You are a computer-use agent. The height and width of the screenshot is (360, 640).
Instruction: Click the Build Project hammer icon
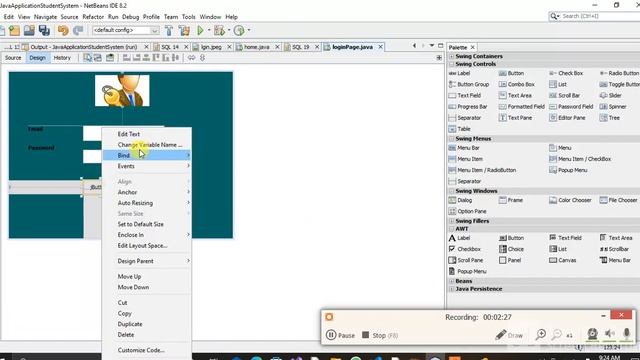click(x=169, y=30)
